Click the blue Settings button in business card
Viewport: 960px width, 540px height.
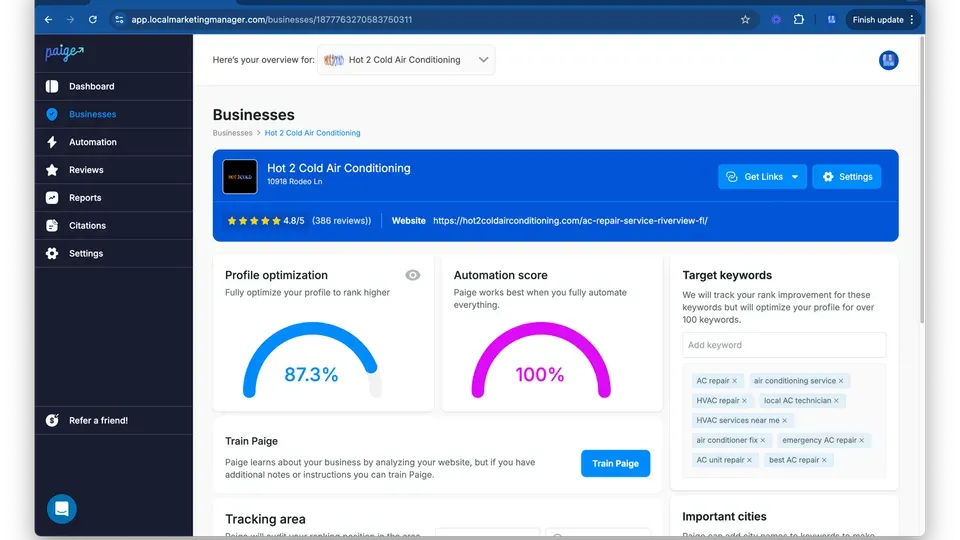[x=847, y=177]
